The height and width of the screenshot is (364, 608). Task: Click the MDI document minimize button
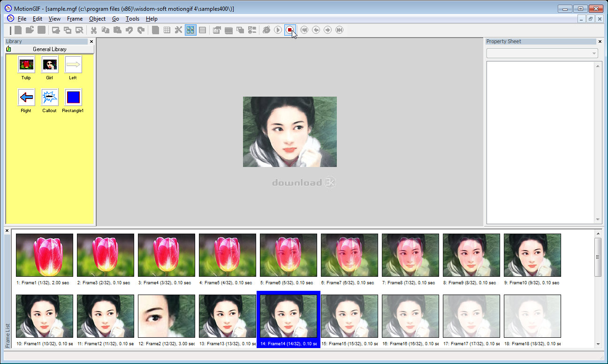tap(582, 19)
